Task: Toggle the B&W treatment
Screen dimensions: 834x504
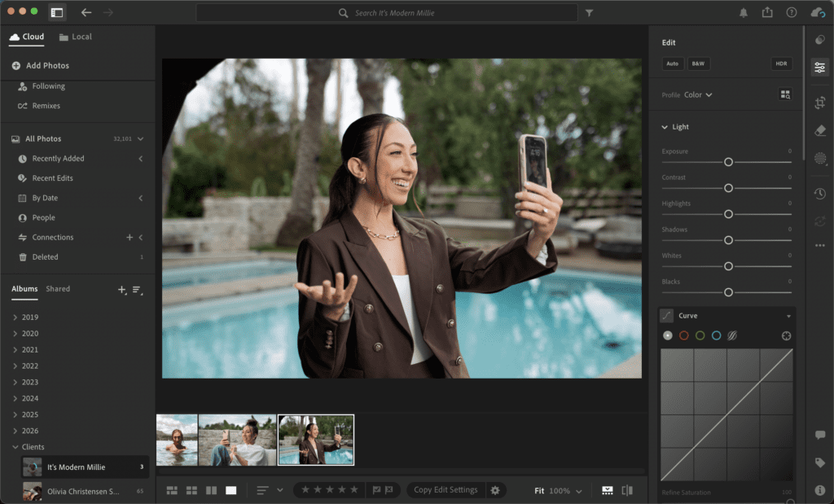Action: tap(698, 64)
